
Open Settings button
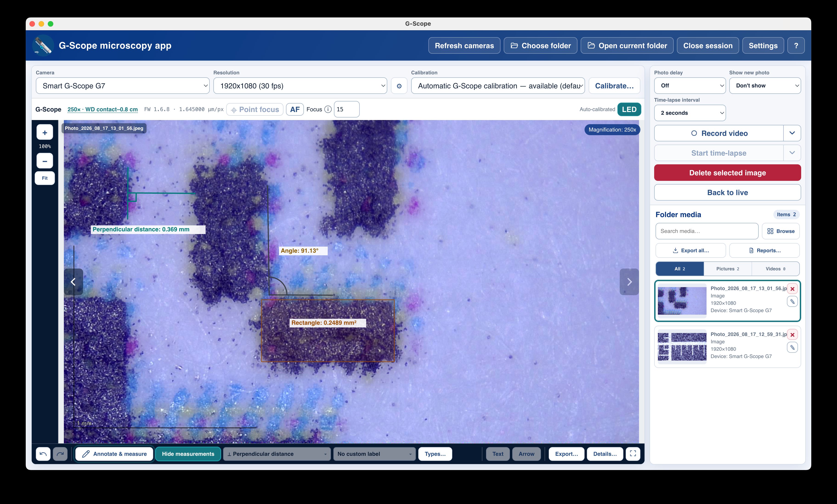(x=763, y=45)
